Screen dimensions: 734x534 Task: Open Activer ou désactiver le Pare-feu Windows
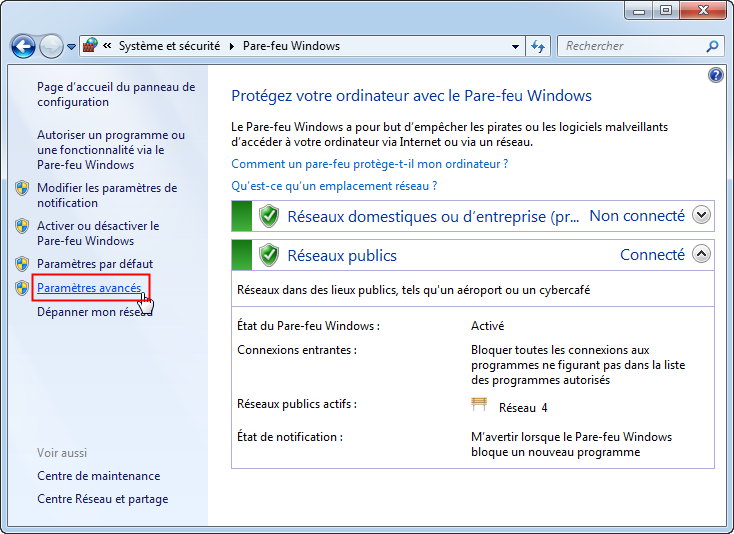[98, 233]
